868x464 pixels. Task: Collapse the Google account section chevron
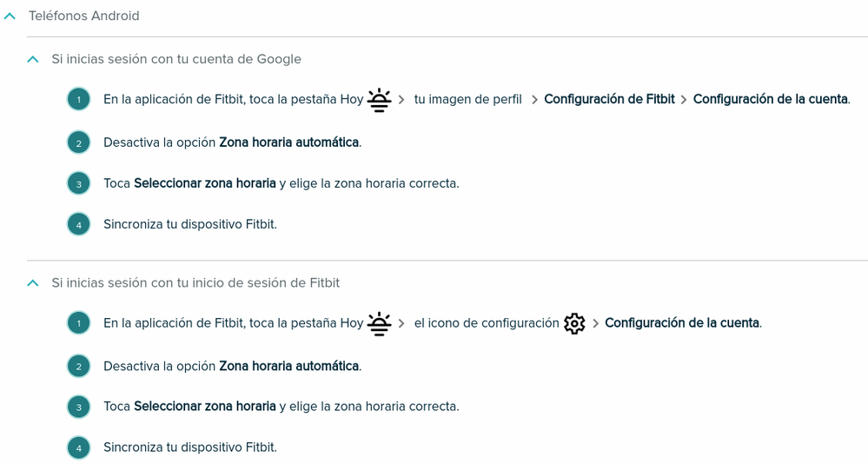33,59
